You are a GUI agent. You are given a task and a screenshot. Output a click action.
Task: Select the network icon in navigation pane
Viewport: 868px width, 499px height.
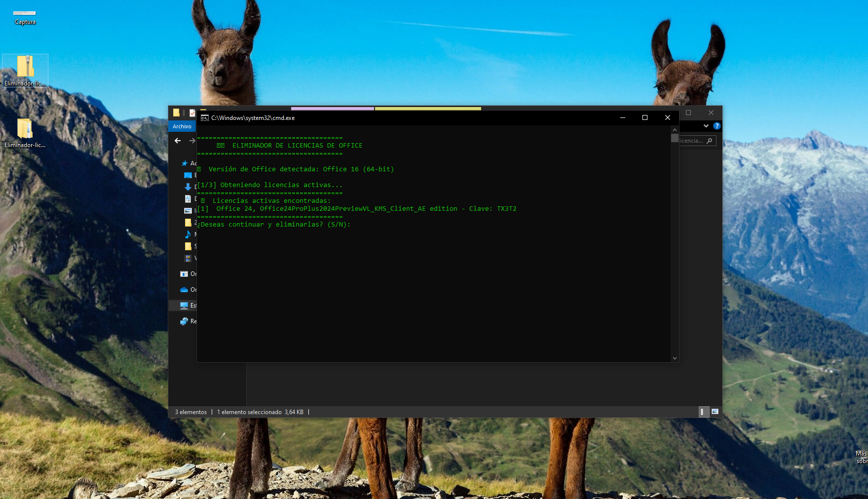coord(184,321)
